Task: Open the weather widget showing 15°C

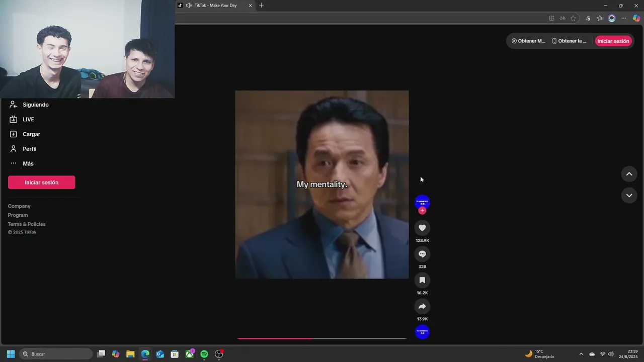Action: [x=539, y=354]
